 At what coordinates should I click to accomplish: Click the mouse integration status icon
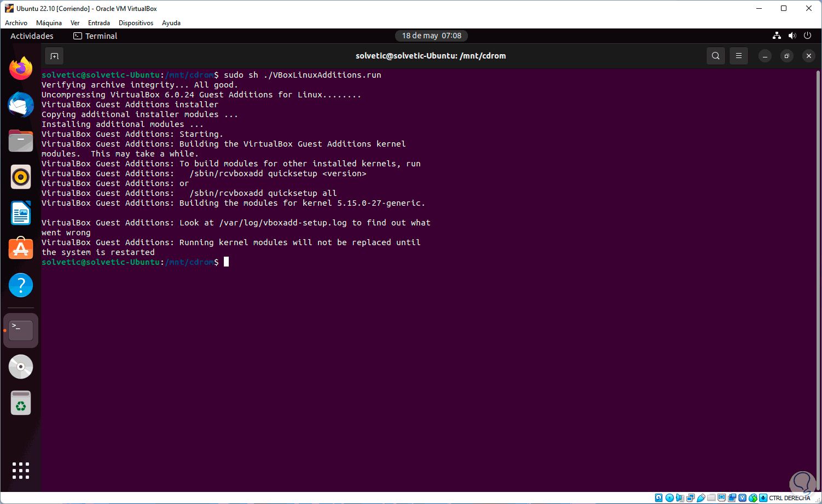click(x=753, y=498)
